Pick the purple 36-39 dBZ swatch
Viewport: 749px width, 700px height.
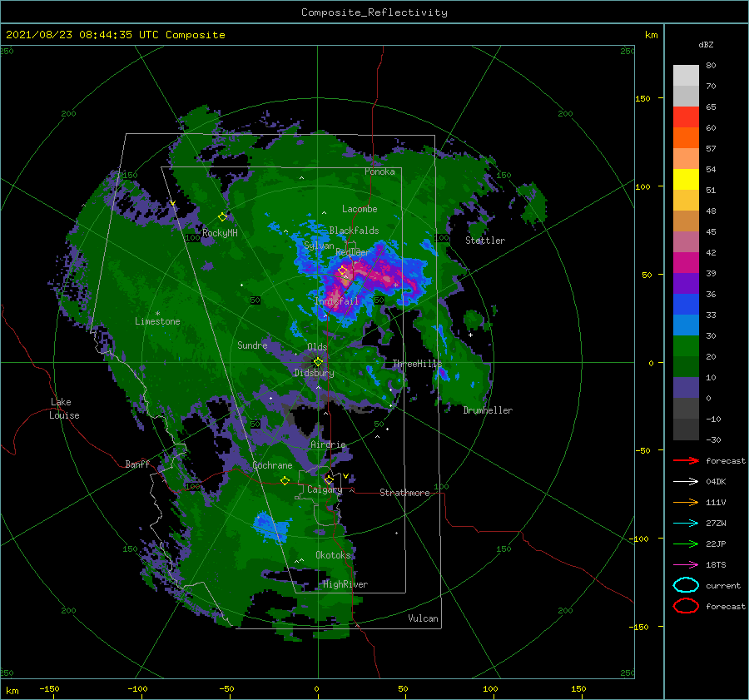(x=686, y=284)
